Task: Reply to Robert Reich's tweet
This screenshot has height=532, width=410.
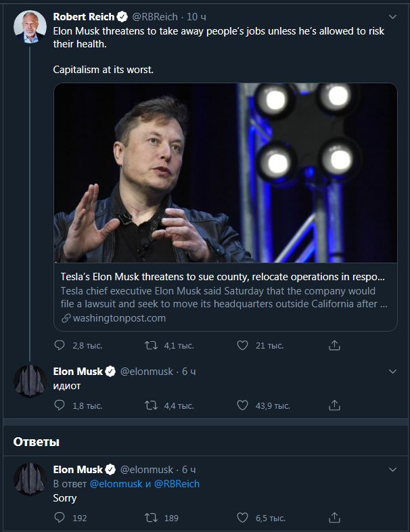Action: 60,345
